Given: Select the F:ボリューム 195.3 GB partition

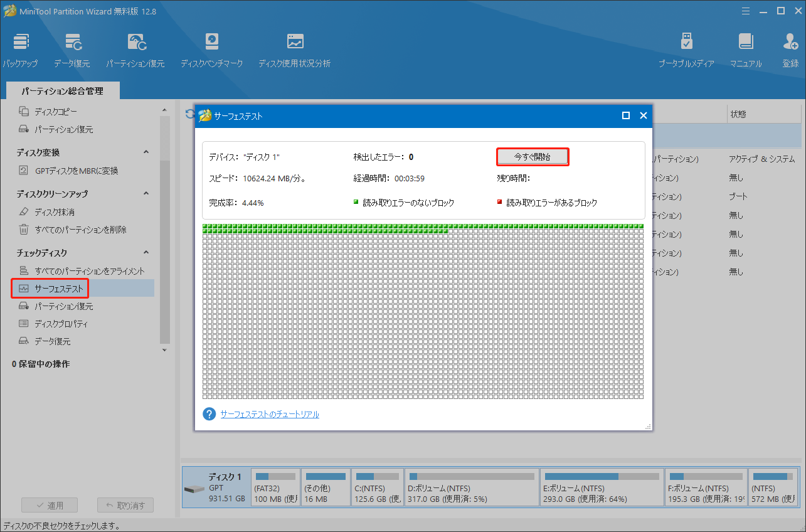Looking at the screenshot, I should tap(706, 486).
